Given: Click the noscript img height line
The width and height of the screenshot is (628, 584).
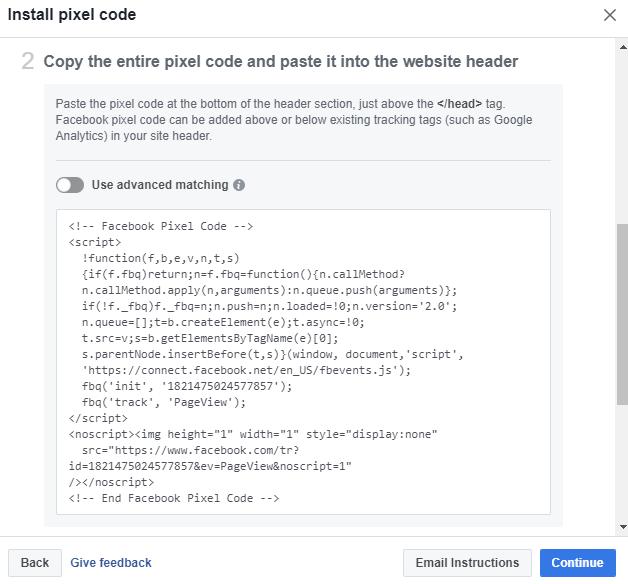Looking at the screenshot, I should click(253, 435).
